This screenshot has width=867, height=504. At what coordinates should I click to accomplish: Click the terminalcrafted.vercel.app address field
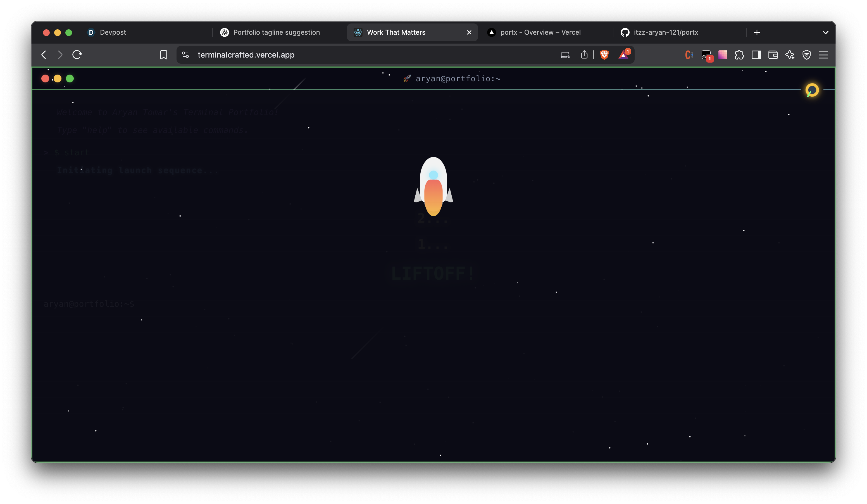coord(344,55)
